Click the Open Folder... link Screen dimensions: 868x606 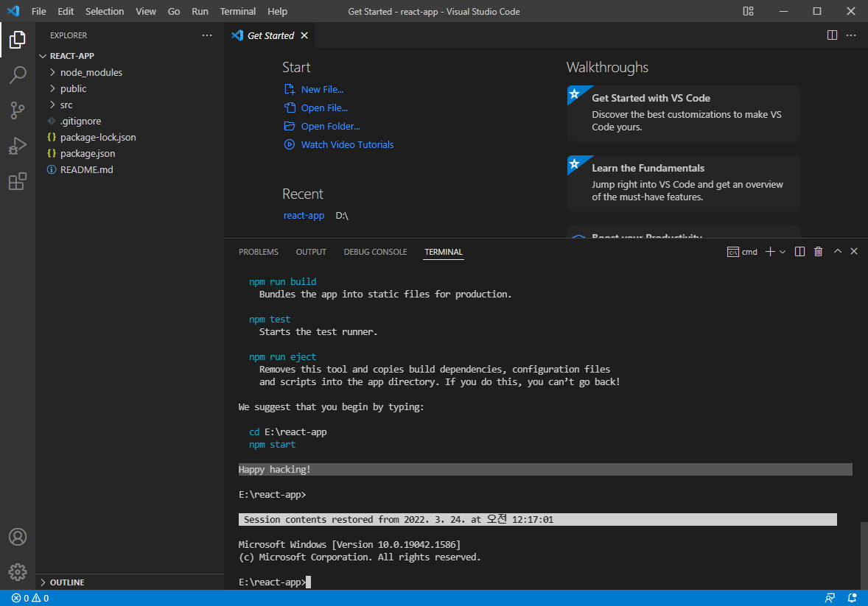(x=322, y=126)
